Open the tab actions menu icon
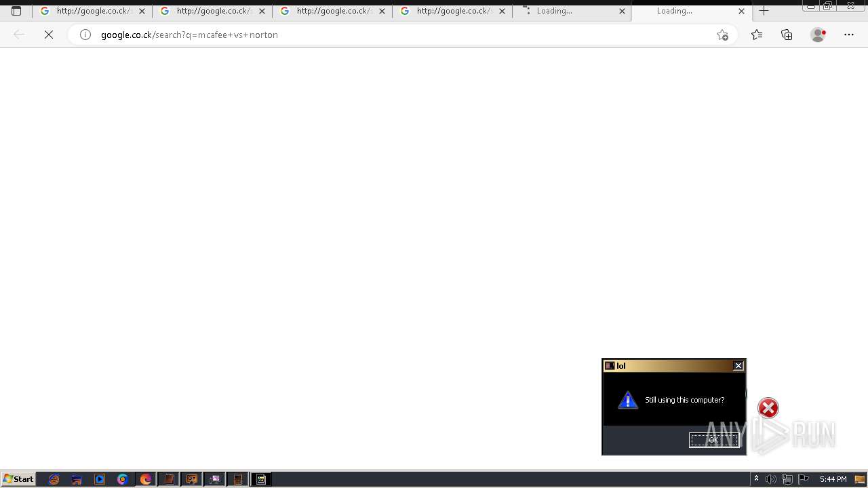 pos(16,11)
